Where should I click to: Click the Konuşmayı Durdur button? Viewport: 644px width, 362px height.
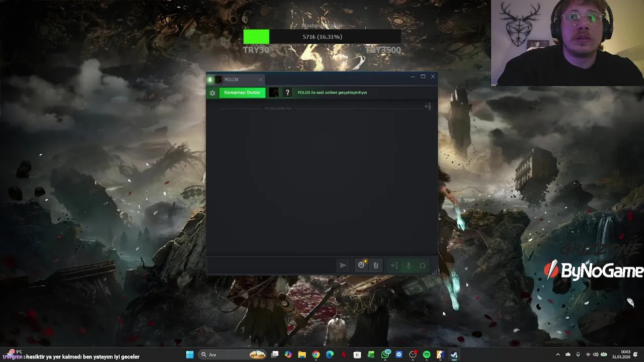[242, 93]
